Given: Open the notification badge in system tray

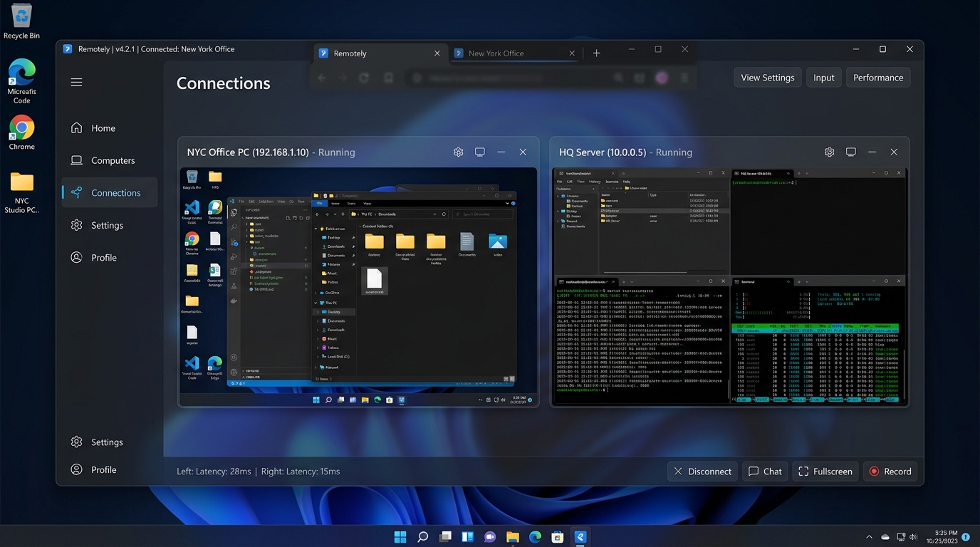Looking at the screenshot, I should pos(966,536).
